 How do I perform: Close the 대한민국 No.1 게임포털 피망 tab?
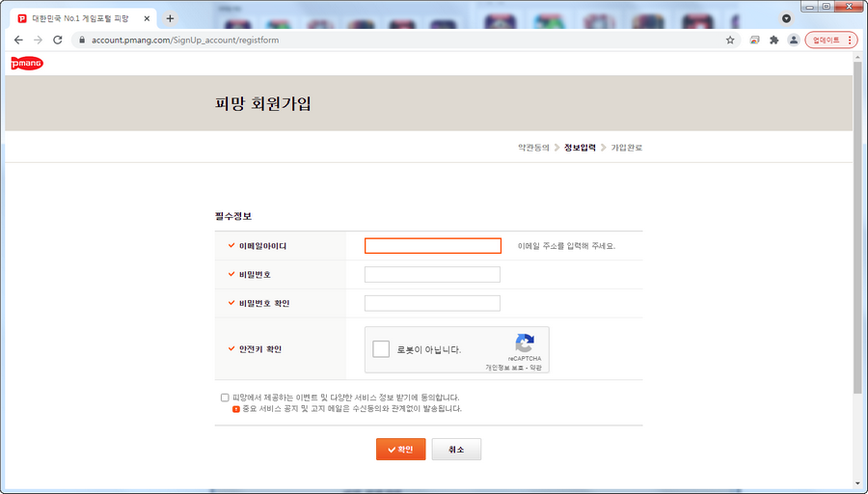[147, 19]
